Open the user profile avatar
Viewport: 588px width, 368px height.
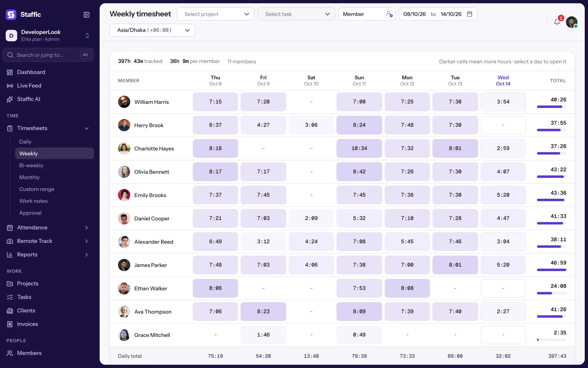572,22
